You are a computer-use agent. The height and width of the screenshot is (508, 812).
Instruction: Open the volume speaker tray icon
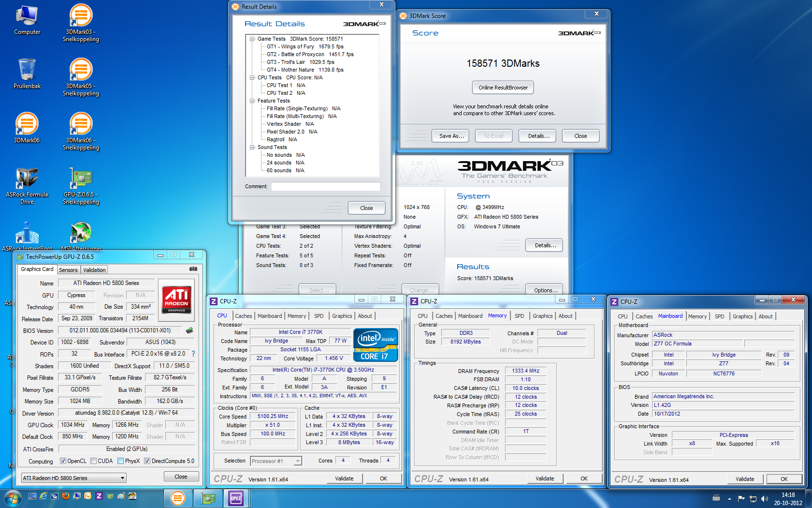pyautogui.click(x=764, y=499)
